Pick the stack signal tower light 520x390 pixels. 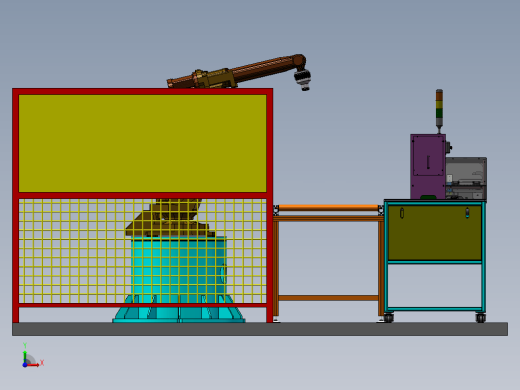click(x=439, y=109)
